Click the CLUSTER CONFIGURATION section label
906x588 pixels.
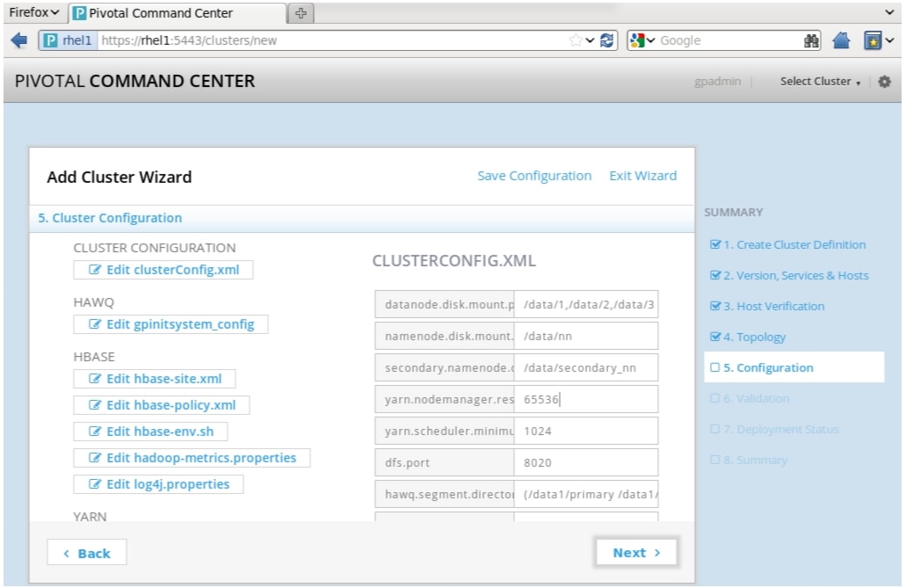155,248
